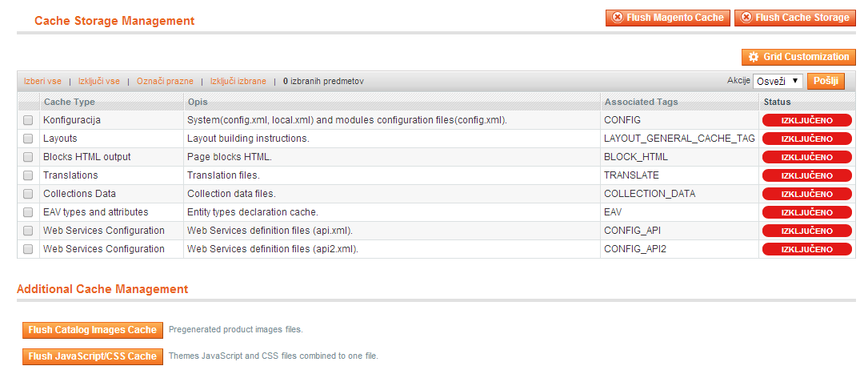The width and height of the screenshot is (868, 370).
Task: Click the Izključi izbrane link
Action: click(238, 81)
